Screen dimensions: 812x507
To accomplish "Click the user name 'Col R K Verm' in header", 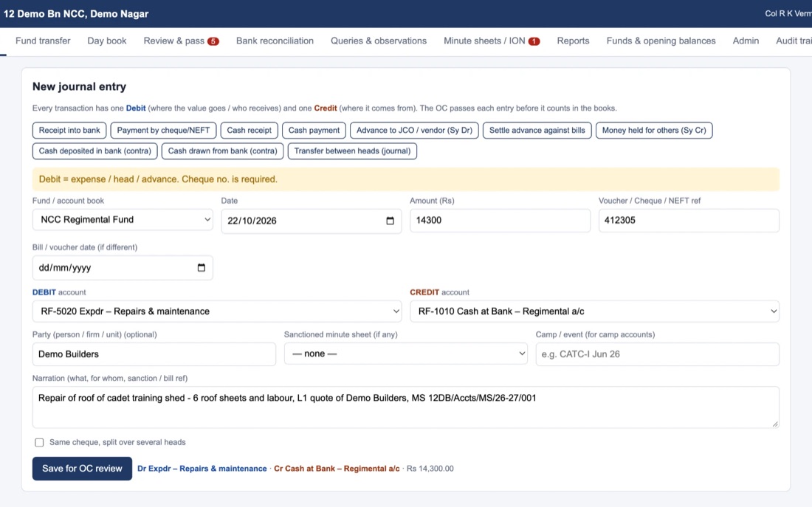I will (788, 13).
